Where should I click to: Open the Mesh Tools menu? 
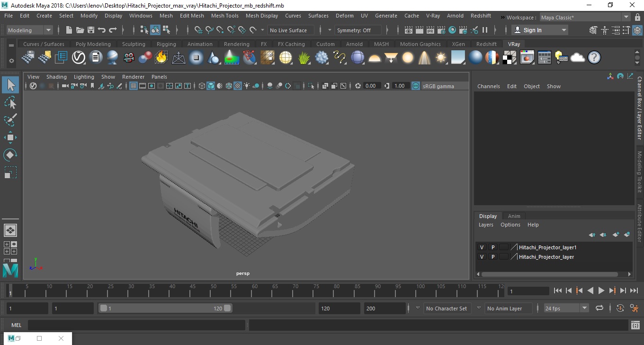(225, 16)
